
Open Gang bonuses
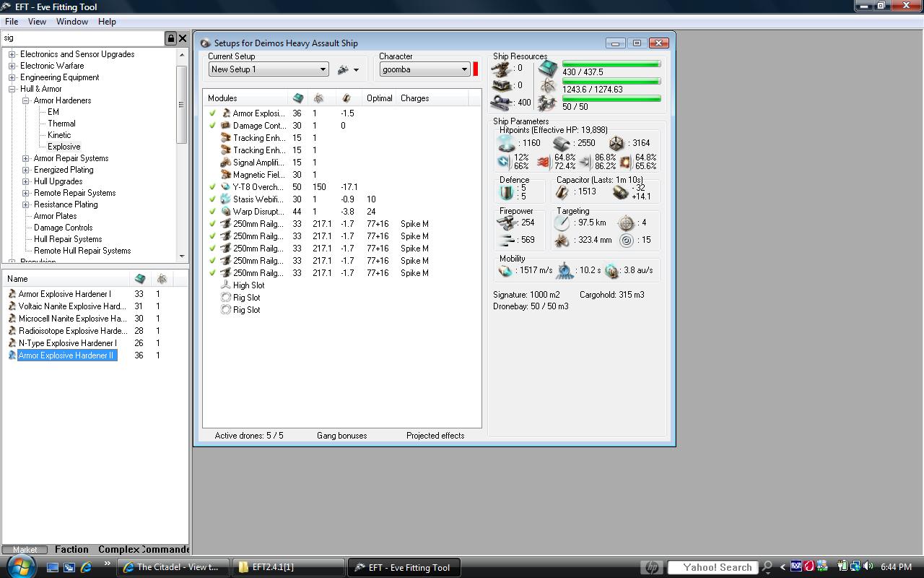(342, 436)
